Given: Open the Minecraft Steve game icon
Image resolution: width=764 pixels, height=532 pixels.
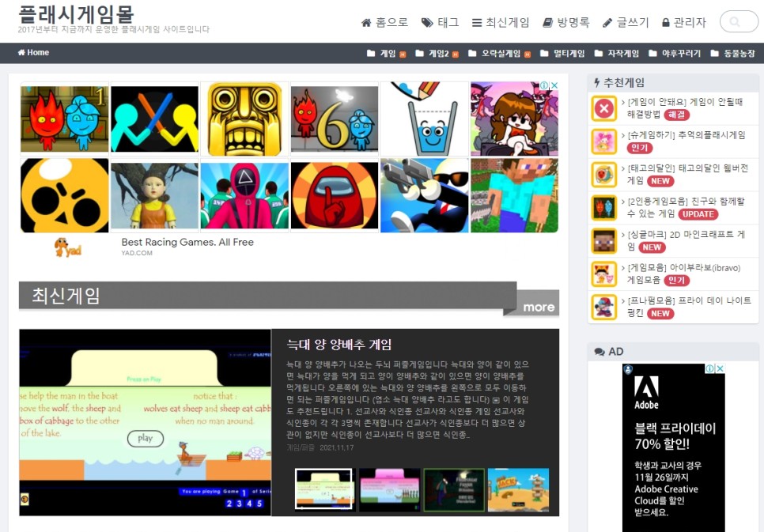Looking at the screenshot, I should pyautogui.click(x=515, y=195).
